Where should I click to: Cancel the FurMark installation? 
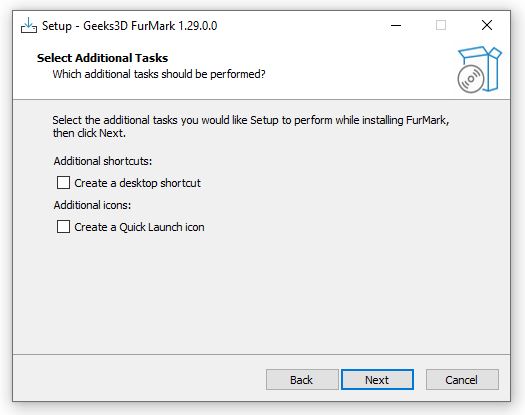pyautogui.click(x=462, y=379)
